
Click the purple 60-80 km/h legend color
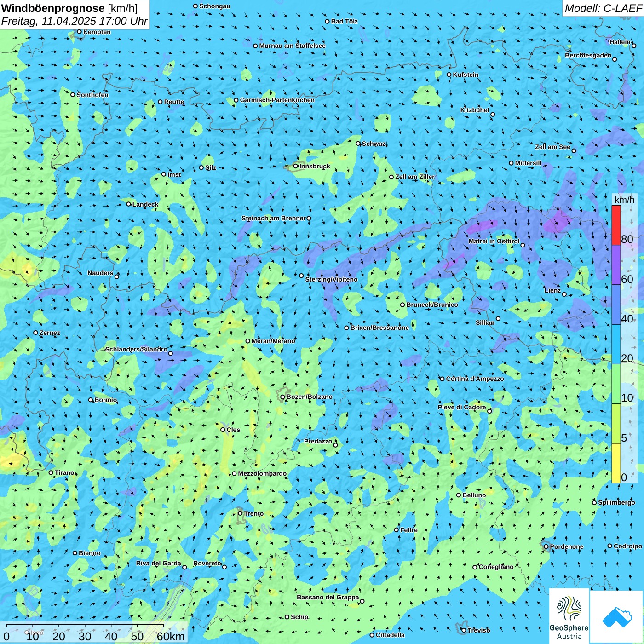616,265
